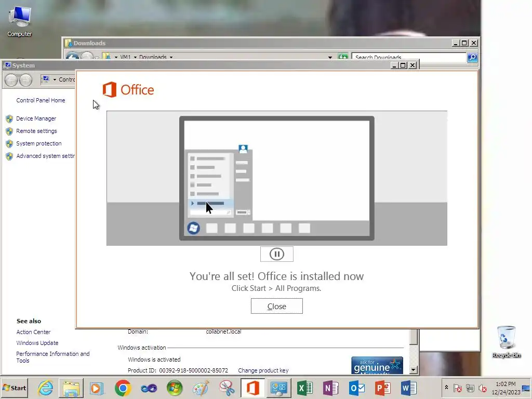Click the System window scrollbar thumb
This screenshot has width=532, height=399.
pos(414,337)
